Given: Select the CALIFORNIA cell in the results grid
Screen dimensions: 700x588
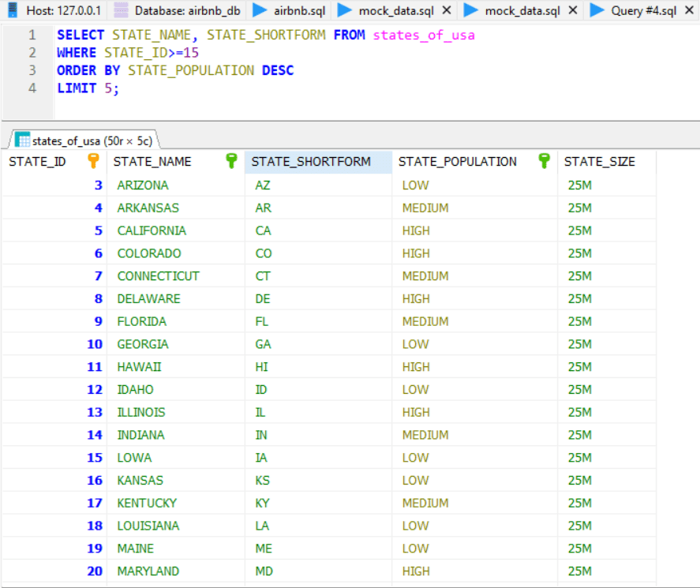Looking at the screenshot, I should (154, 230).
